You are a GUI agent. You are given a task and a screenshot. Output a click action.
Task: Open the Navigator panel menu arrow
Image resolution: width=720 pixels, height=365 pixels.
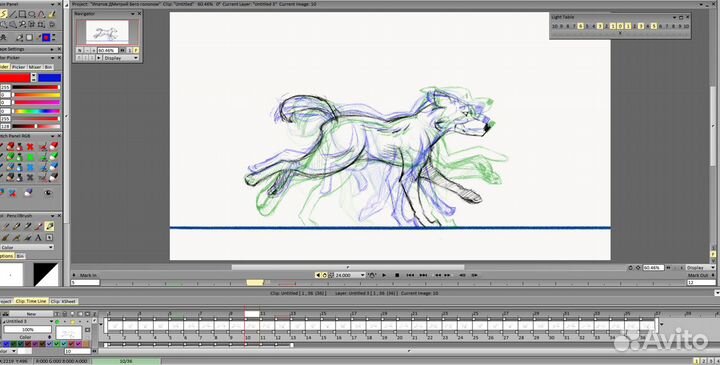[133, 14]
